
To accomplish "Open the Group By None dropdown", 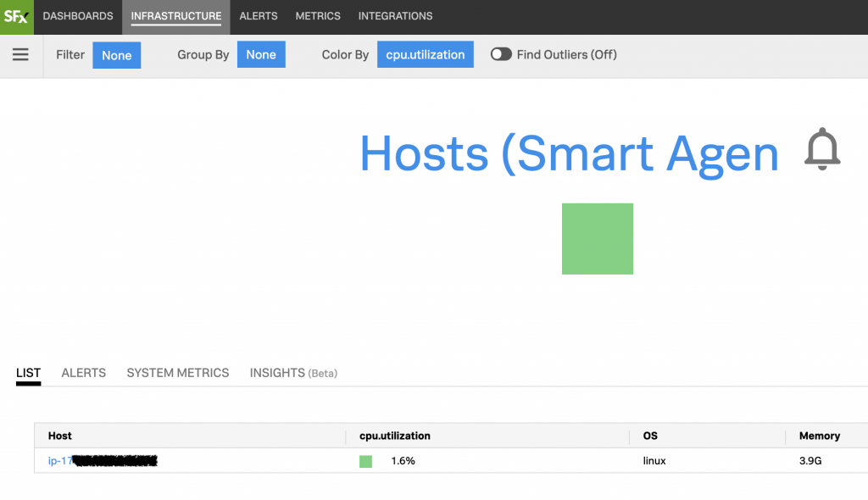I will coord(261,54).
